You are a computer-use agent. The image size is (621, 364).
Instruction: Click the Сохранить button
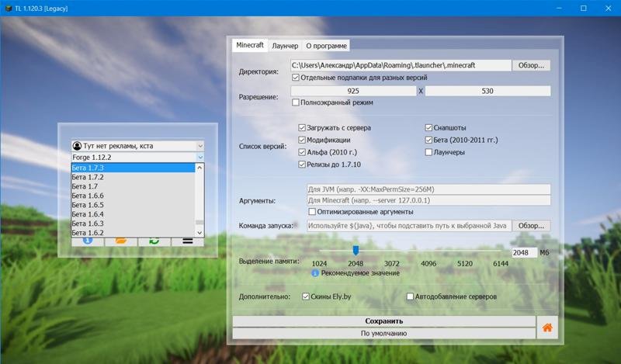383,321
